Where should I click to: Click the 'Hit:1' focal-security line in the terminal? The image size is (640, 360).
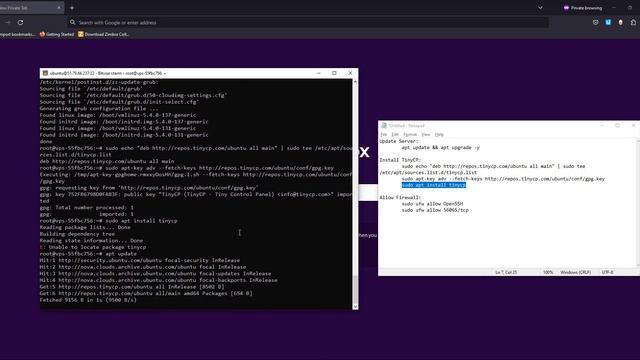140,260
